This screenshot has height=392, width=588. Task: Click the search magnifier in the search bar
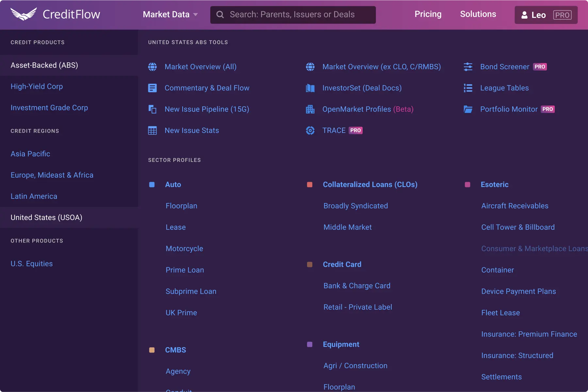[x=220, y=14]
